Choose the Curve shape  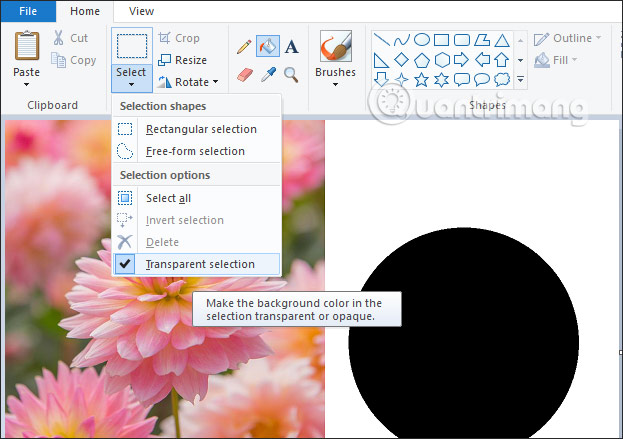[x=402, y=40]
